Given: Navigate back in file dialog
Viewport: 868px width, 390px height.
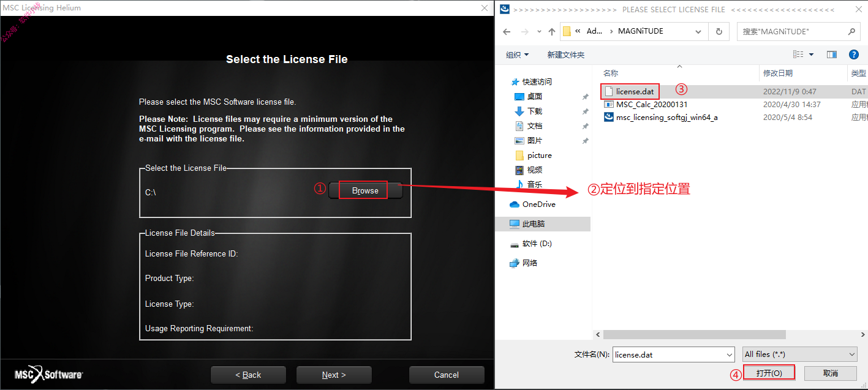Looking at the screenshot, I should [x=506, y=32].
